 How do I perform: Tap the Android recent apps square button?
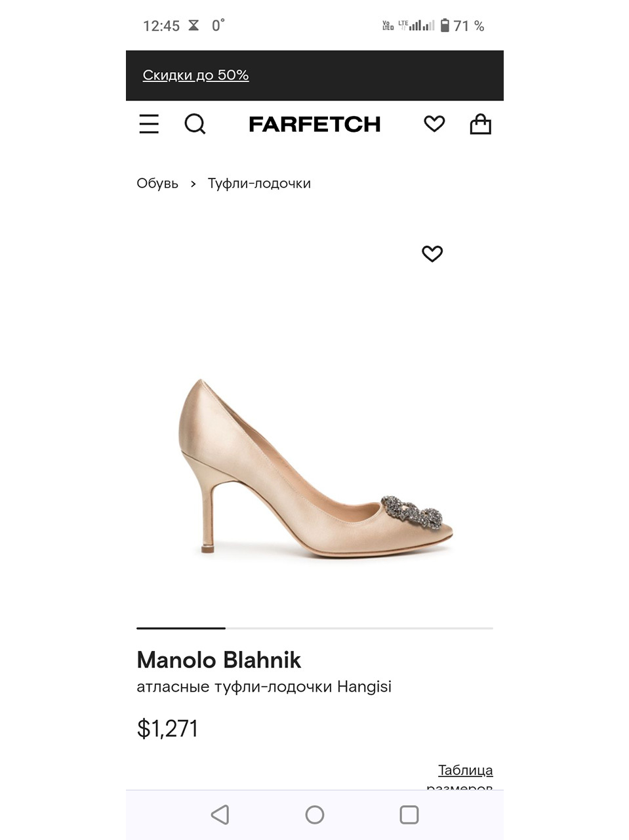(x=409, y=814)
